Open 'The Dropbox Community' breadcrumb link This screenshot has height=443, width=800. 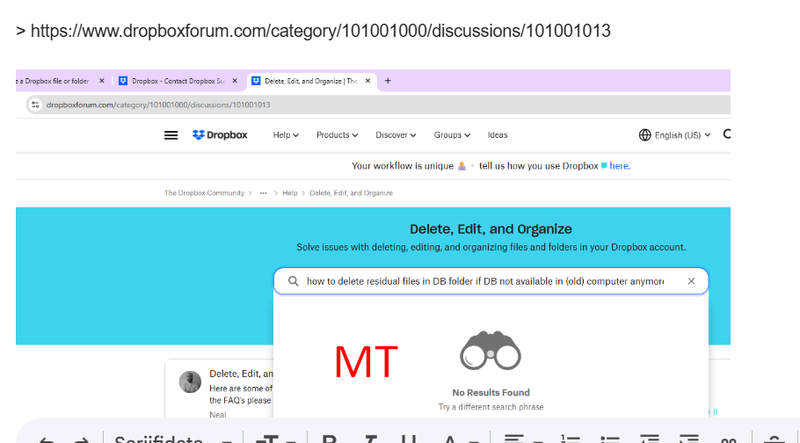[x=204, y=193]
